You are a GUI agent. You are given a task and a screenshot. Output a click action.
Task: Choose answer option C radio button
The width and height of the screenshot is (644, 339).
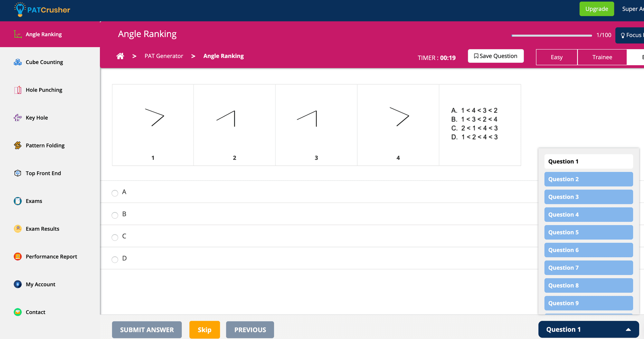tap(115, 237)
